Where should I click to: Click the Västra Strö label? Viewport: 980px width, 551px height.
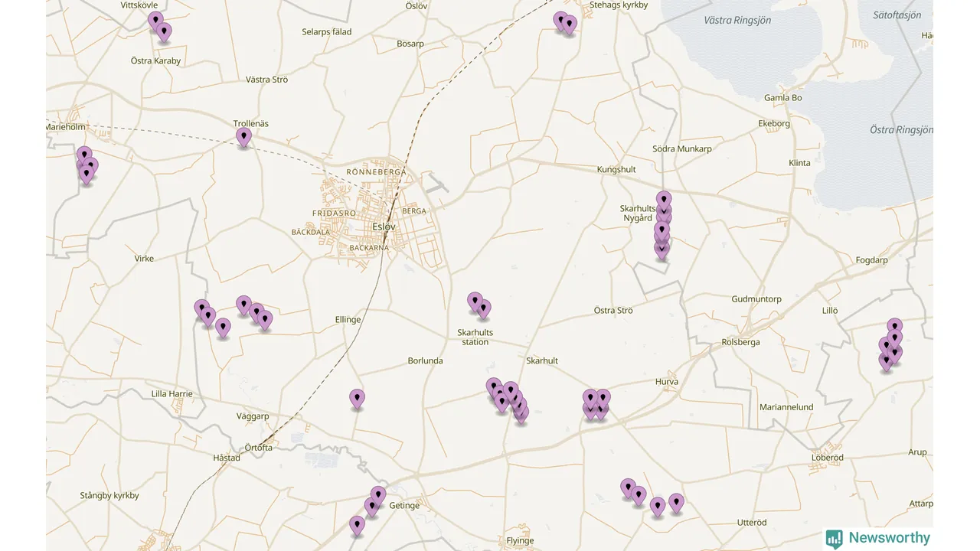point(267,80)
